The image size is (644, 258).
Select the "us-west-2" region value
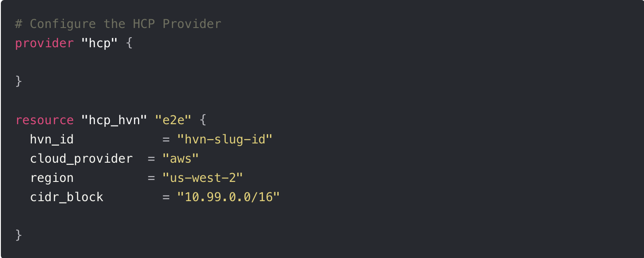(x=203, y=178)
